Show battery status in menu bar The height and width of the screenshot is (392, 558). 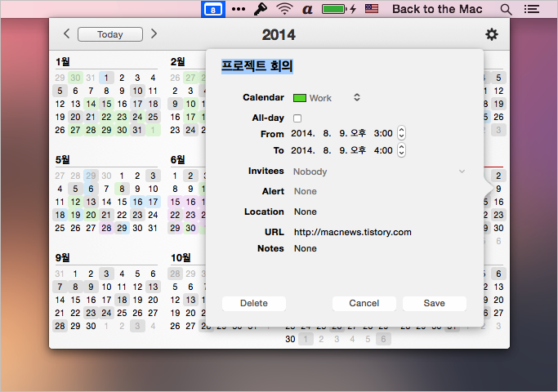click(x=339, y=9)
